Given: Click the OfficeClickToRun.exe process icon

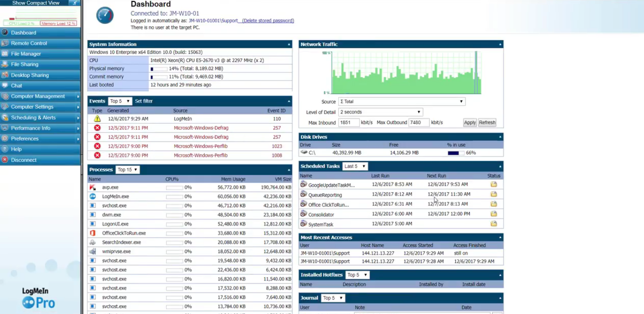Looking at the screenshot, I should (93, 233).
